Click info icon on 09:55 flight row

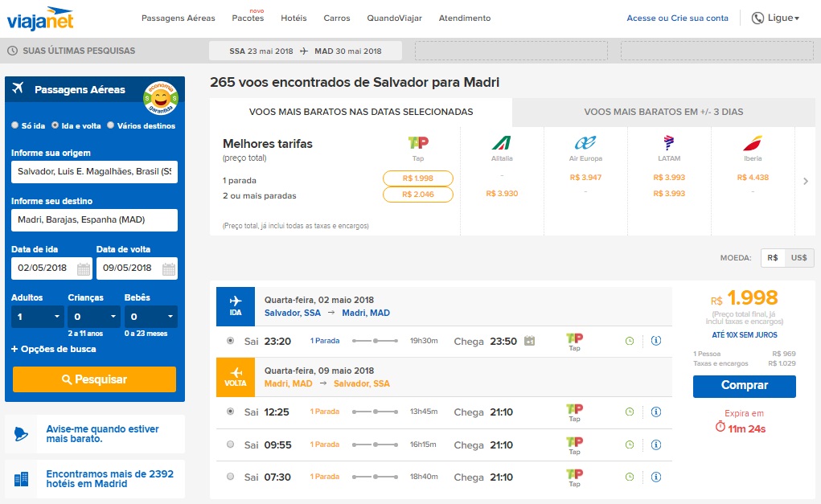pyautogui.click(x=656, y=445)
